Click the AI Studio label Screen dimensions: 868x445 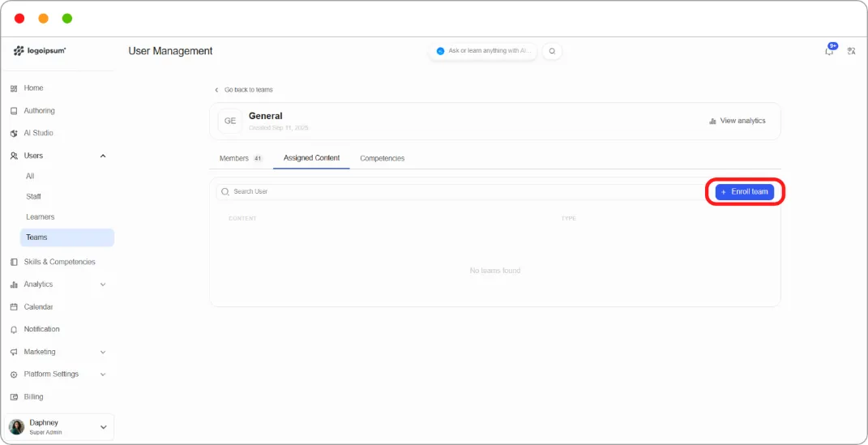click(x=38, y=134)
